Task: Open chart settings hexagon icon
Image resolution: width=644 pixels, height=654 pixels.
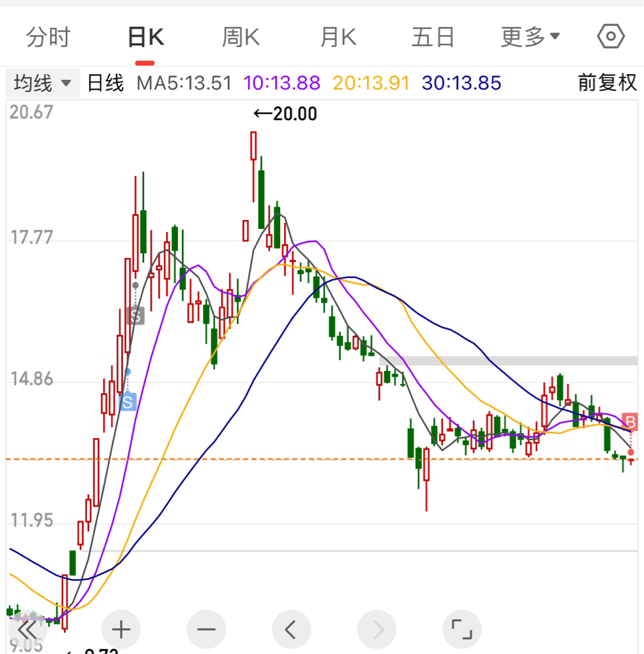Action: (x=611, y=36)
